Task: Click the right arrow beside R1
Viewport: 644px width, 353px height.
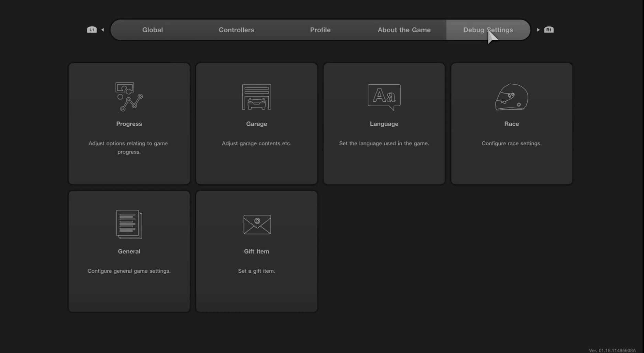Action: (x=538, y=30)
